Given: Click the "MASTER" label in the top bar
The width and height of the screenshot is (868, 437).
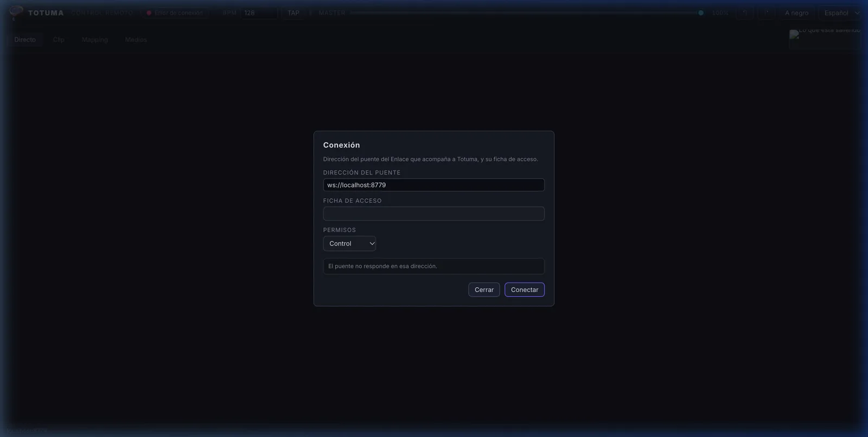Looking at the screenshot, I should 332,13.
